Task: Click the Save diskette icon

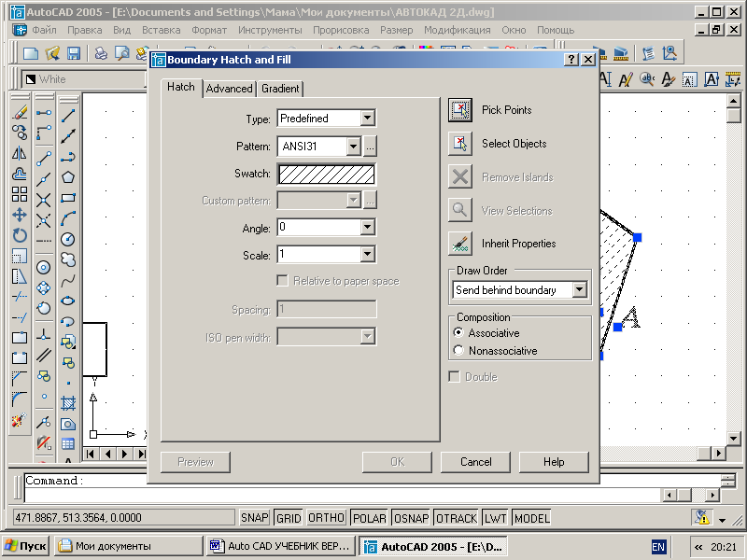Action: pos(74,53)
